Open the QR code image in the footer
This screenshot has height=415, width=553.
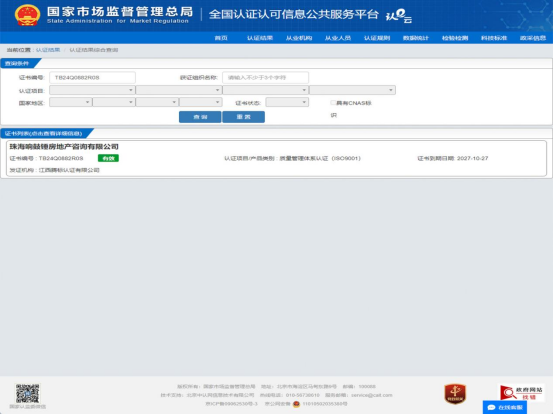tap(28, 393)
